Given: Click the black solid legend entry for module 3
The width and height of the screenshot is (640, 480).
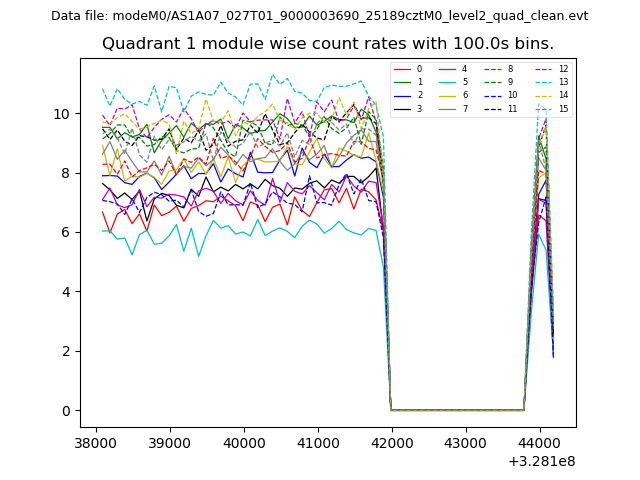Looking at the screenshot, I should click(x=402, y=108).
